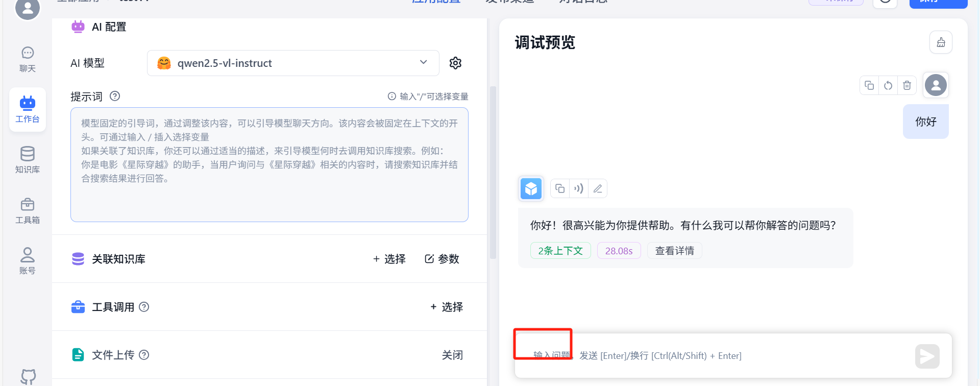Open the 聊天 chat sidebar item
Screen dimensions: 980x386
click(x=28, y=59)
